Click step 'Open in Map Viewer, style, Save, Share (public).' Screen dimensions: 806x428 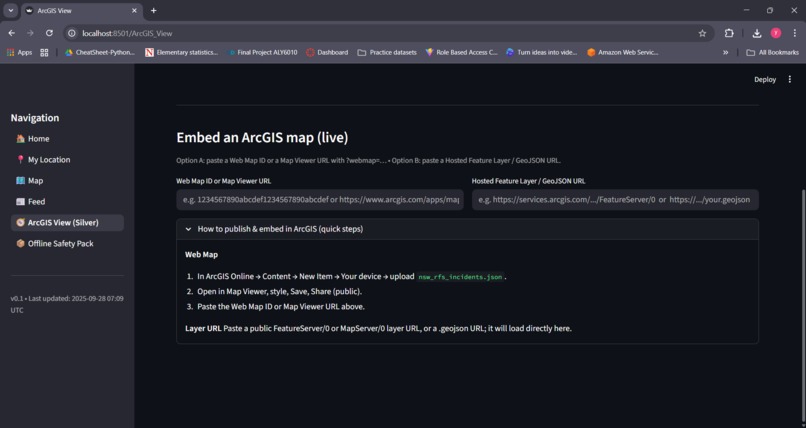pyautogui.click(x=280, y=291)
